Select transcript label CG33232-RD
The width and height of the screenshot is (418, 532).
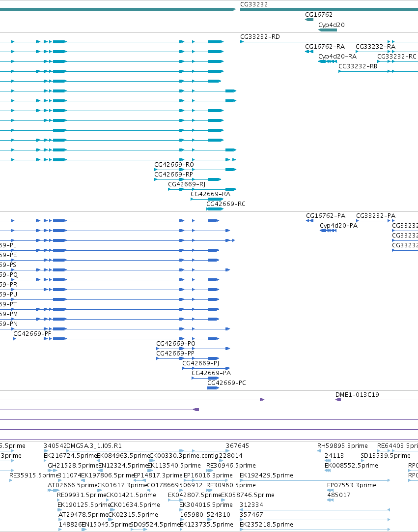[260, 37]
